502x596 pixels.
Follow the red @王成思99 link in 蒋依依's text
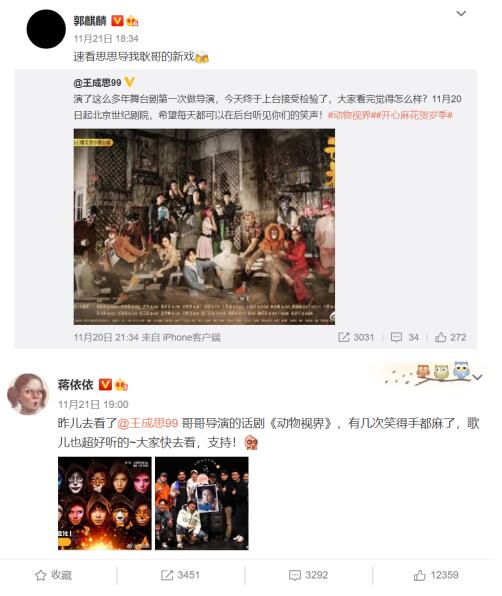pyautogui.click(x=148, y=423)
